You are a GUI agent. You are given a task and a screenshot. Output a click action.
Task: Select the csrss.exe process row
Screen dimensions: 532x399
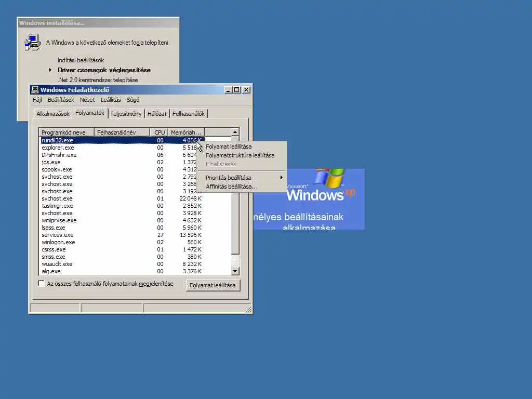point(122,249)
